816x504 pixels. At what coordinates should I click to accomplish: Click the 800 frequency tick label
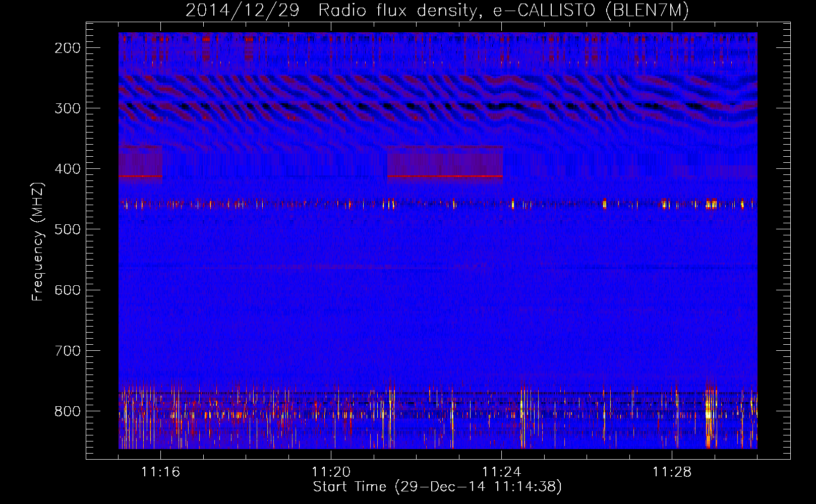(x=68, y=411)
